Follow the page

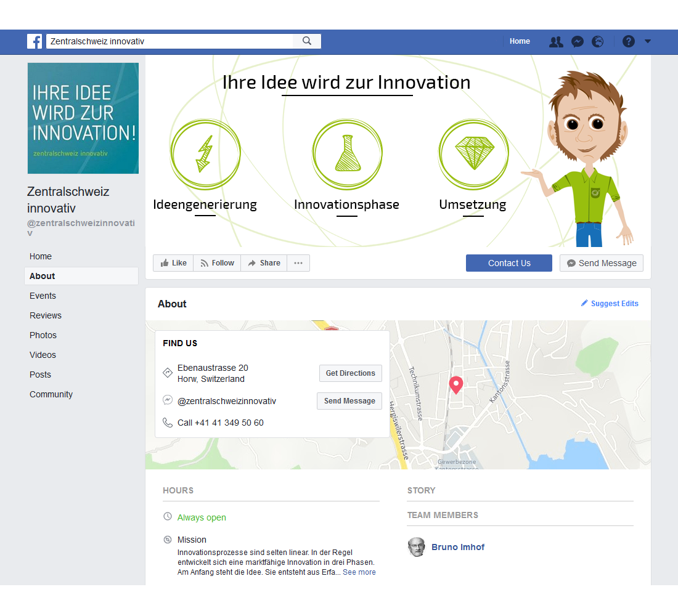tap(217, 263)
